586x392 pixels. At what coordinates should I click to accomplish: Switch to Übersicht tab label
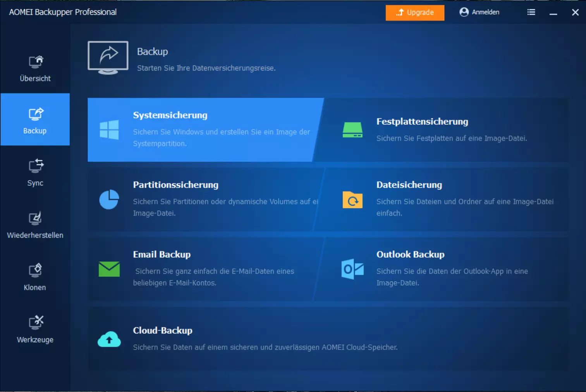35,79
